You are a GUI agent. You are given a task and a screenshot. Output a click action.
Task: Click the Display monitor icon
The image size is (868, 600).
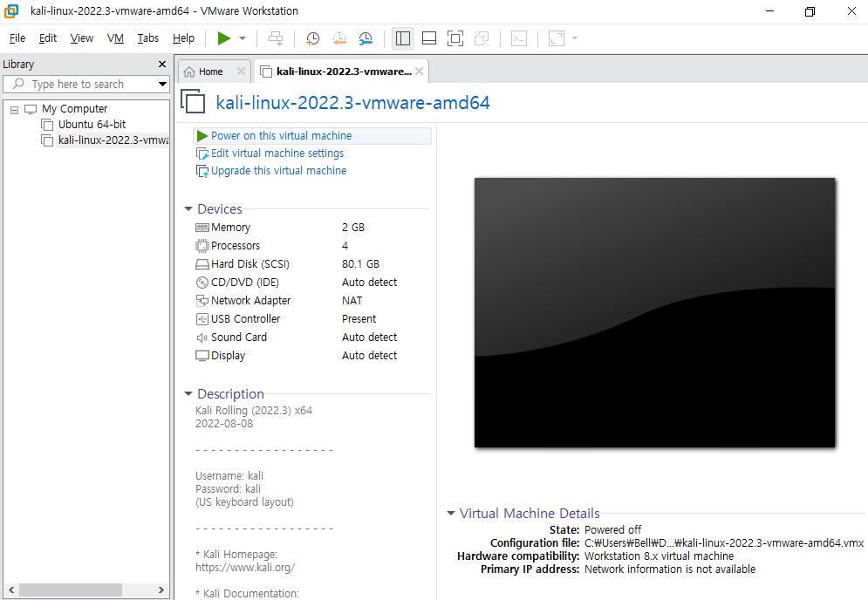(202, 355)
